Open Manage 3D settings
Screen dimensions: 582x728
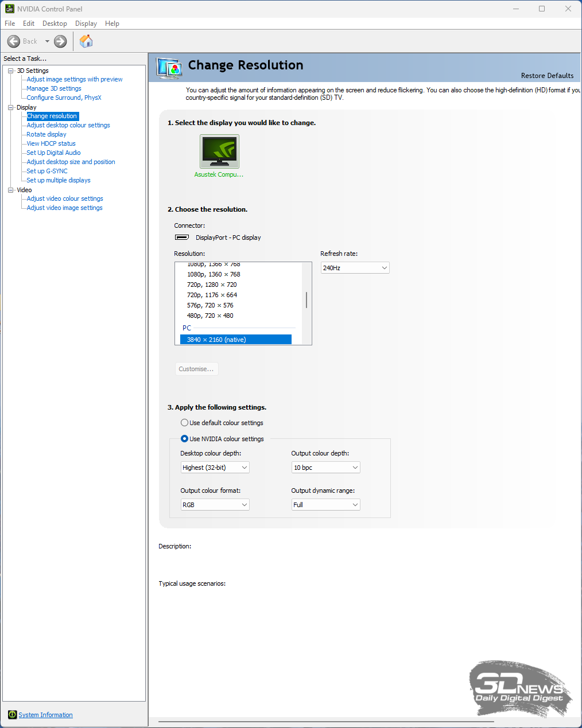pyautogui.click(x=54, y=88)
